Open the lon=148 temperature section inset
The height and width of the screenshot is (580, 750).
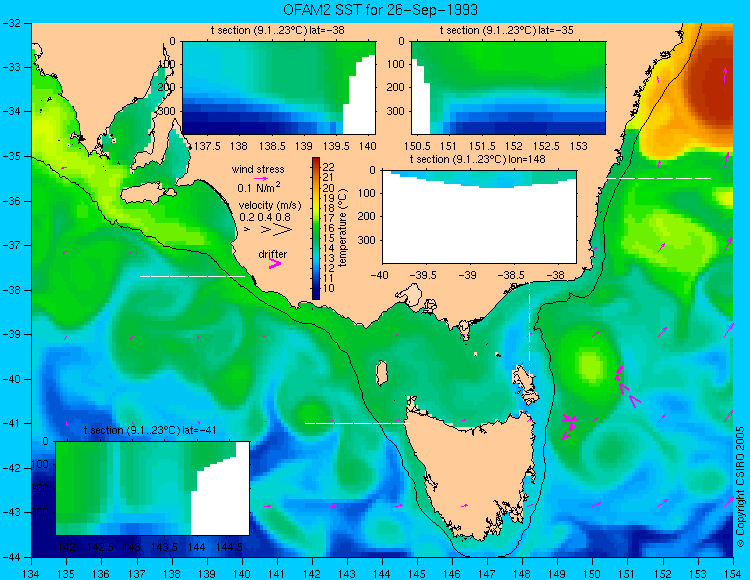[479, 217]
